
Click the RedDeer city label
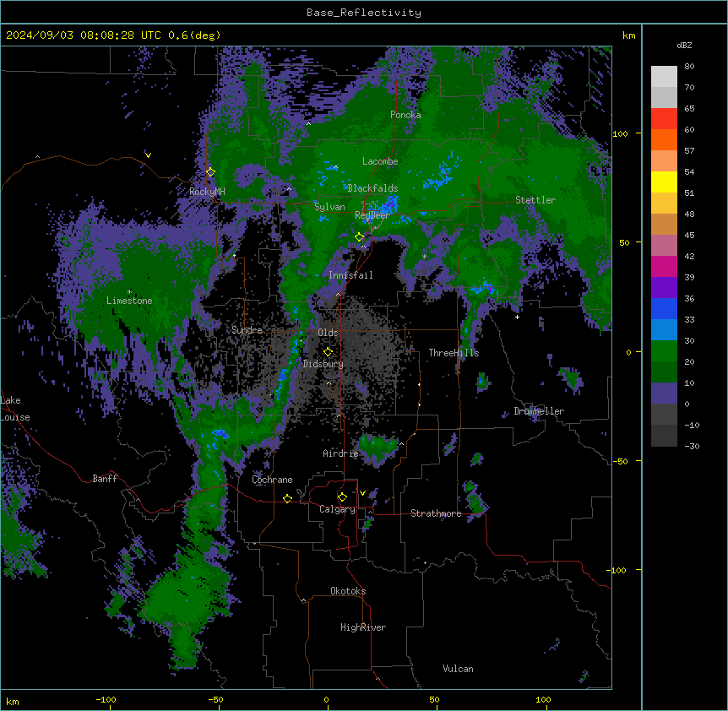click(x=372, y=215)
